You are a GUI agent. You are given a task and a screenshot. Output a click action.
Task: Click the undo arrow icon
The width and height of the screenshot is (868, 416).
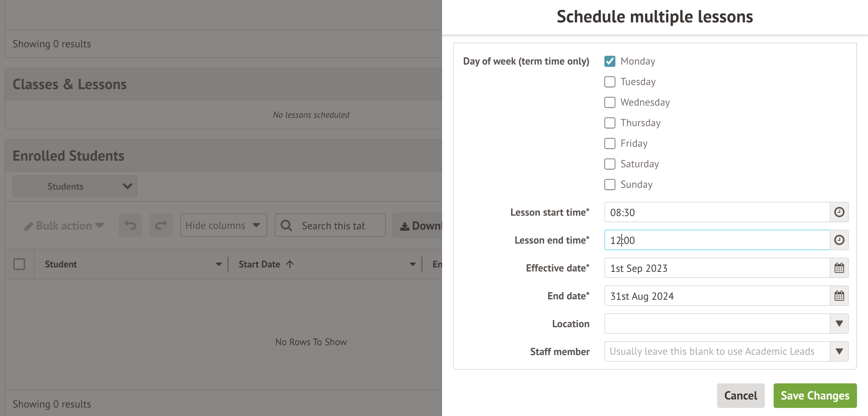[130, 225]
